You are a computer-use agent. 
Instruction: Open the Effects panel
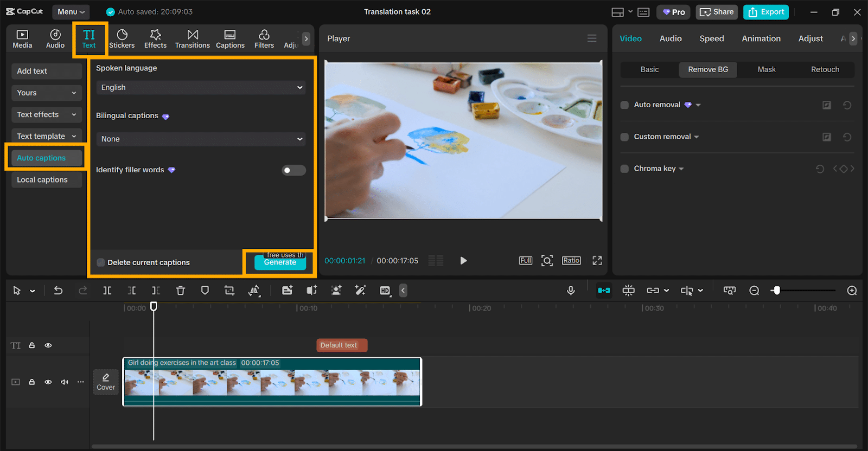pyautogui.click(x=155, y=39)
